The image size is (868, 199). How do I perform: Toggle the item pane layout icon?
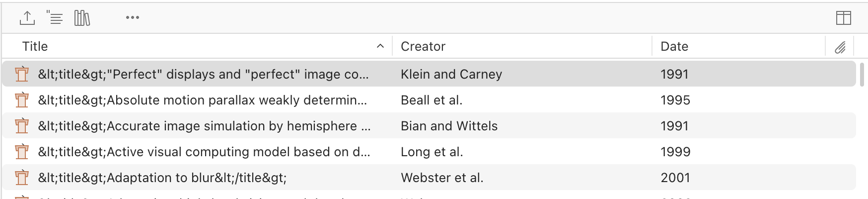(x=843, y=18)
